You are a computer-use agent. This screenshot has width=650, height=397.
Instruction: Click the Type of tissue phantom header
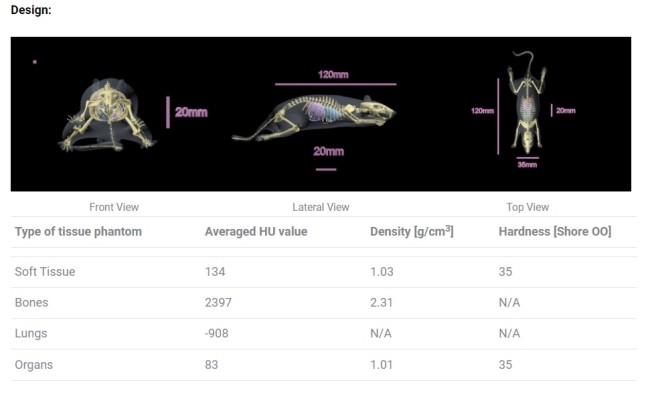tap(78, 231)
